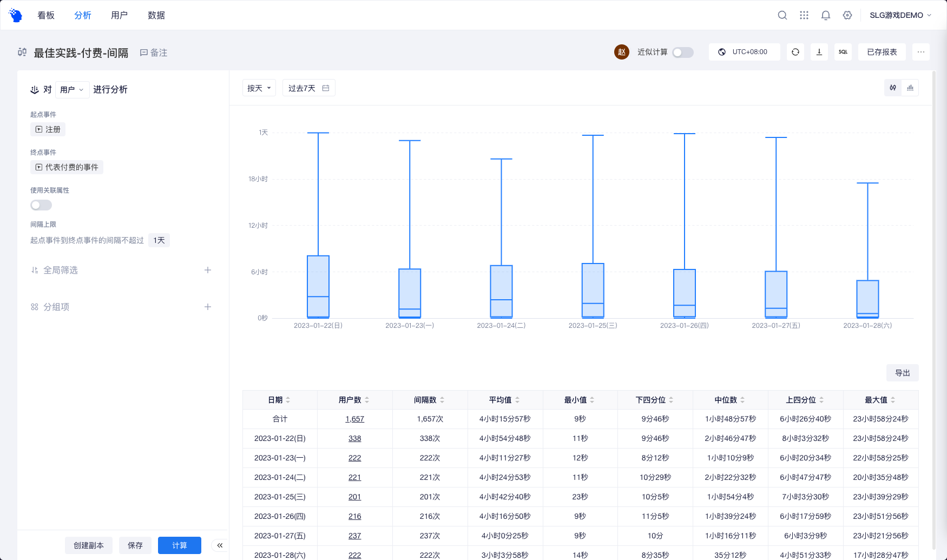The height and width of the screenshot is (560, 947).
Task: Click the report type icon beside title
Action: point(22,52)
